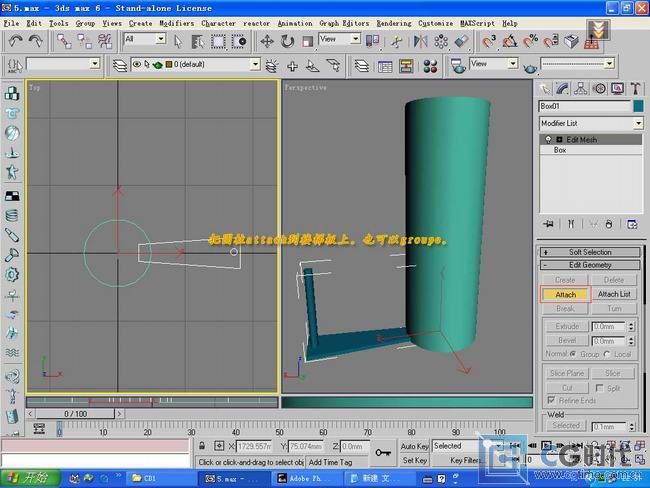This screenshot has width=650, height=488.
Task: Click the 0 / 100 time slider
Action: 75,414
